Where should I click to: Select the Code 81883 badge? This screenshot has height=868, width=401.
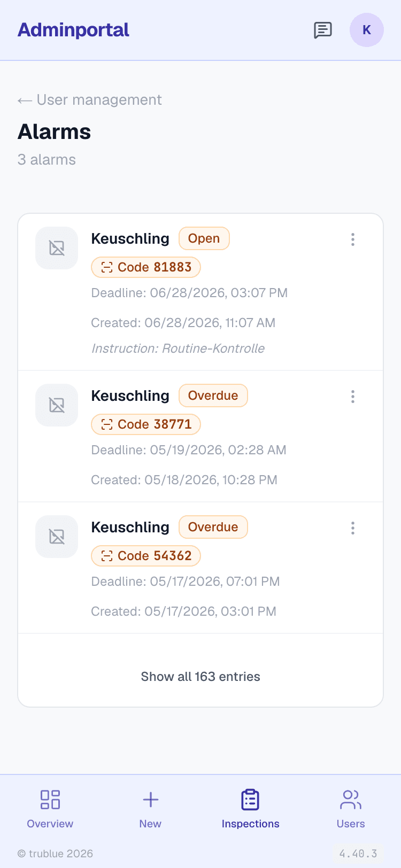pyautogui.click(x=146, y=267)
